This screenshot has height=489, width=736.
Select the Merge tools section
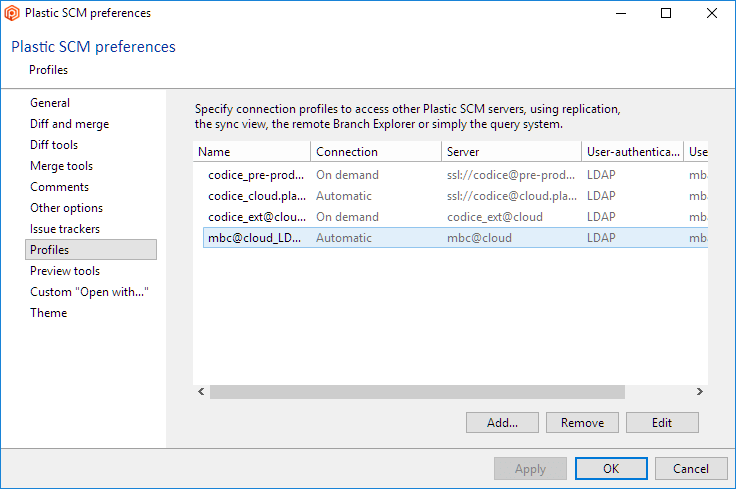[x=61, y=166]
